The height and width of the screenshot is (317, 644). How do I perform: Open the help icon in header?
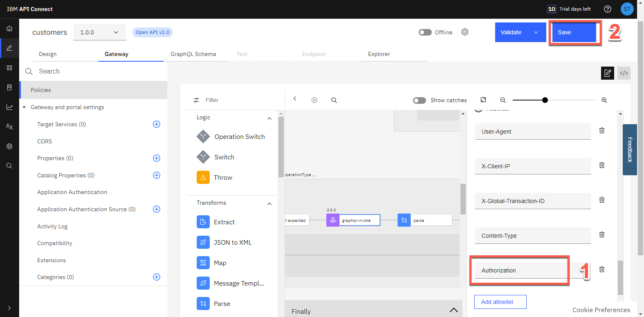coord(607,9)
